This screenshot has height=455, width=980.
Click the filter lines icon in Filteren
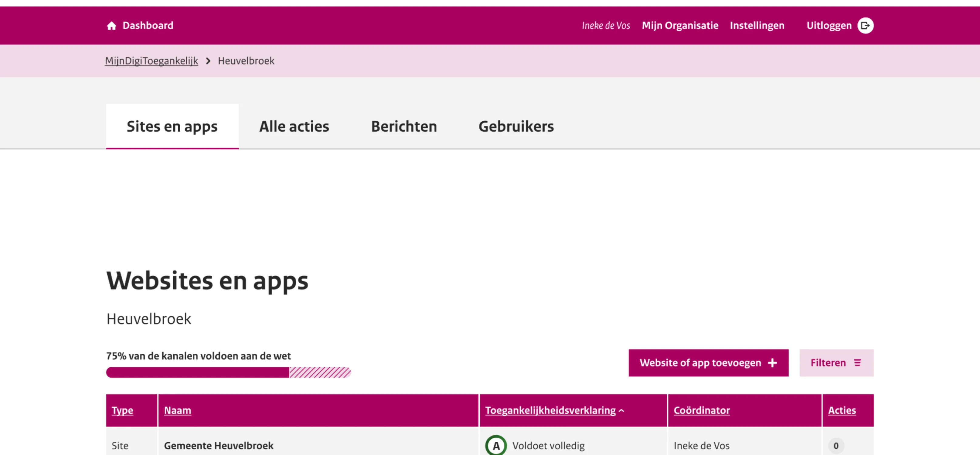[x=857, y=362]
